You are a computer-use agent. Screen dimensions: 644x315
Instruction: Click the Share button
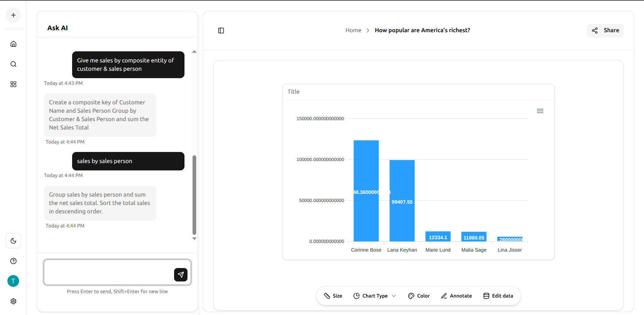[605, 30]
